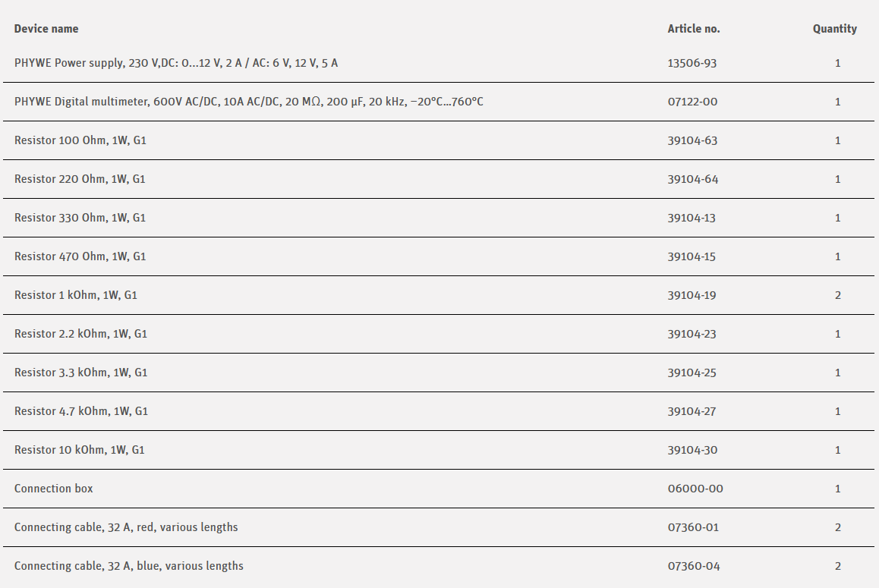Click the Device name column header

[x=46, y=29]
